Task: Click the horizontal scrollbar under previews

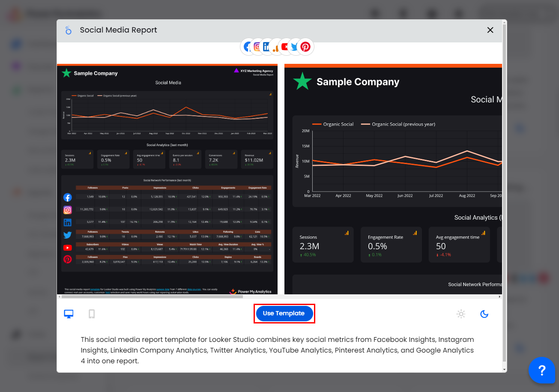Action: pyautogui.click(x=152, y=296)
